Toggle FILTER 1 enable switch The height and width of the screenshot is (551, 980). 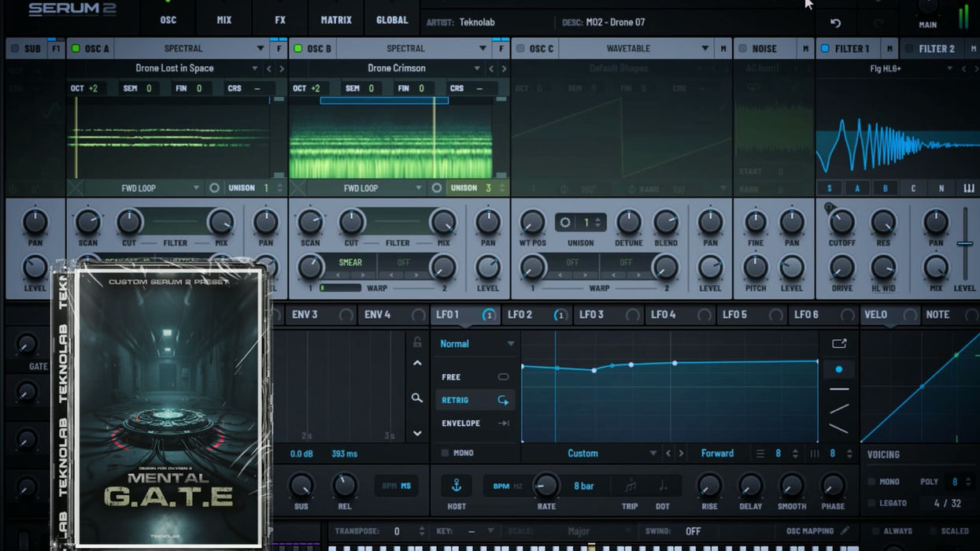825,49
